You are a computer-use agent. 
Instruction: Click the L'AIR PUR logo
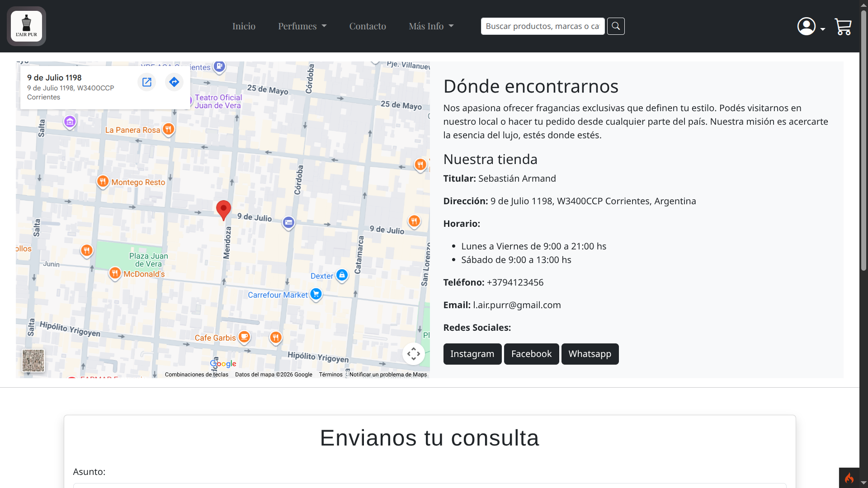pos(26,26)
